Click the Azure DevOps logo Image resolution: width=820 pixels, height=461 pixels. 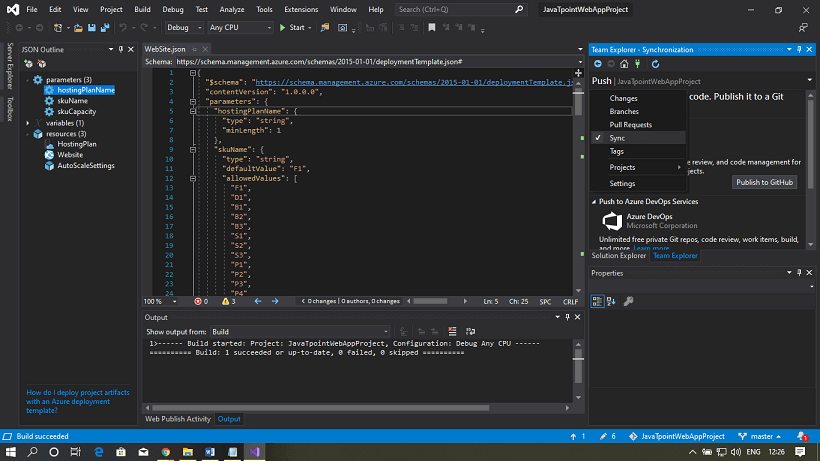[x=612, y=221]
